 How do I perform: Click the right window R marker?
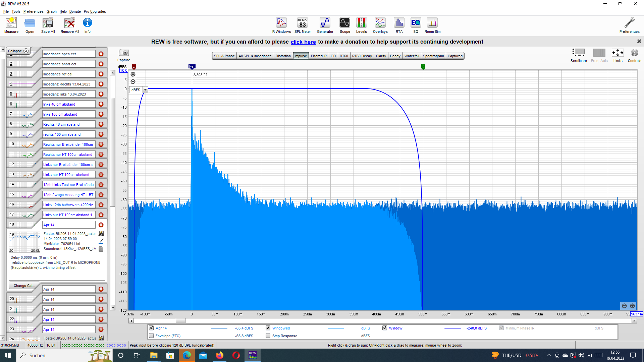[x=423, y=67]
